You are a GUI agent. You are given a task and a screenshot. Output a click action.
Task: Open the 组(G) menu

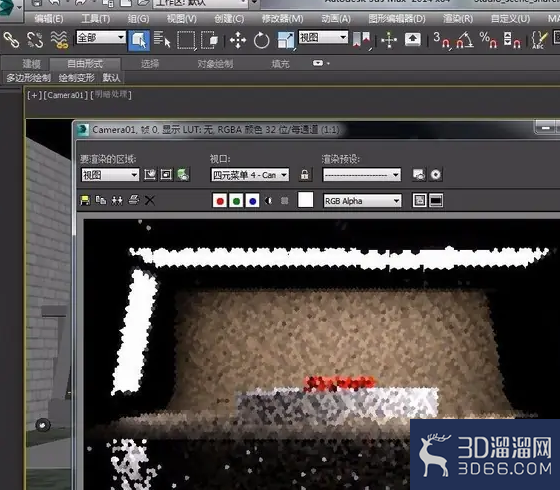pyautogui.click(x=138, y=19)
